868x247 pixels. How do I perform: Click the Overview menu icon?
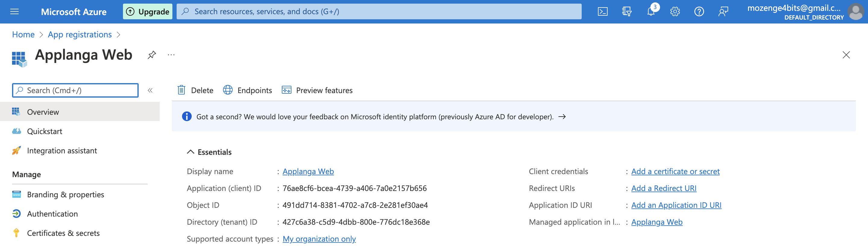(16, 111)
